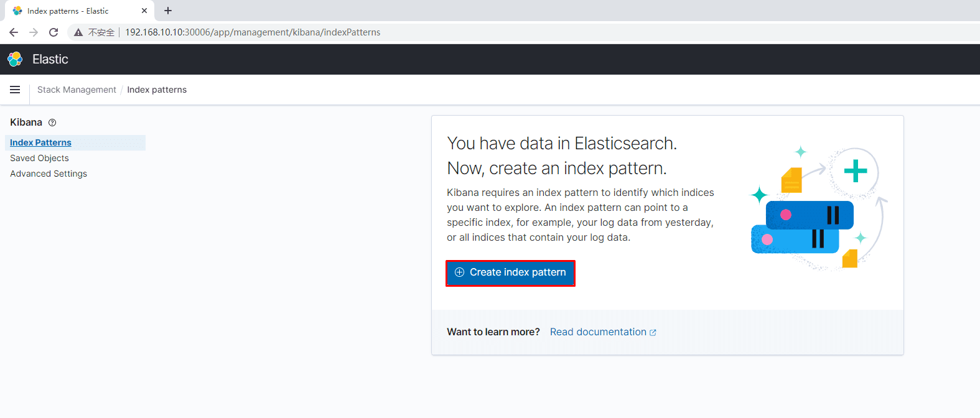The image size is (980, 418).
Task: Click the not-secure warning icon
Action: [78, 32]
